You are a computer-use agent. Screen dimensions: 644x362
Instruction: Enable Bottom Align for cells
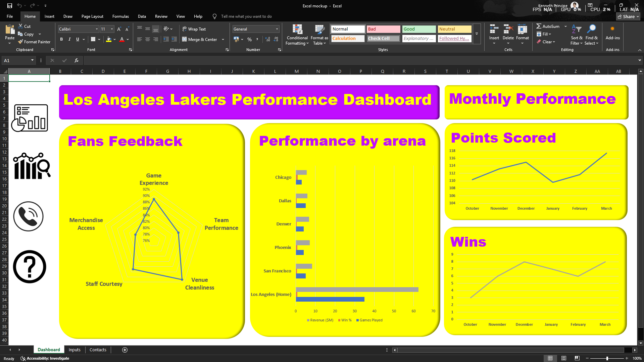tap(156, 29)
